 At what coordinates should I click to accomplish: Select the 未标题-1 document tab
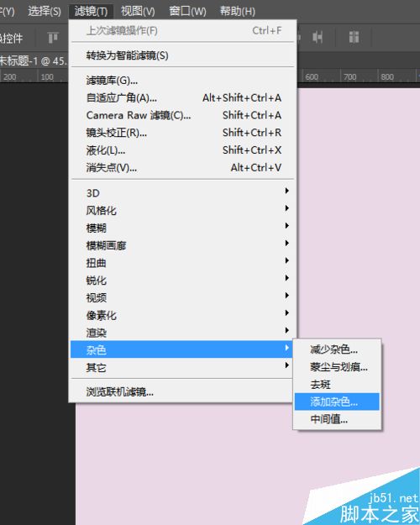click(34, 60)
